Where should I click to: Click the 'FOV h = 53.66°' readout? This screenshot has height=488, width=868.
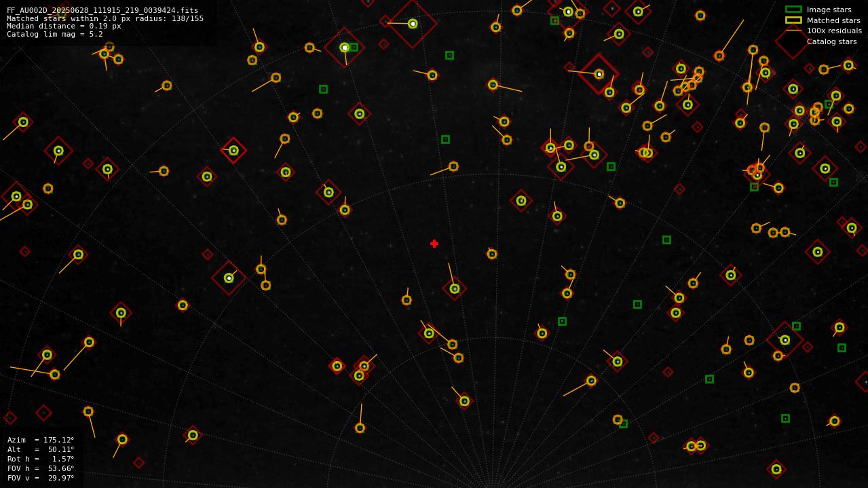point(41,468)
